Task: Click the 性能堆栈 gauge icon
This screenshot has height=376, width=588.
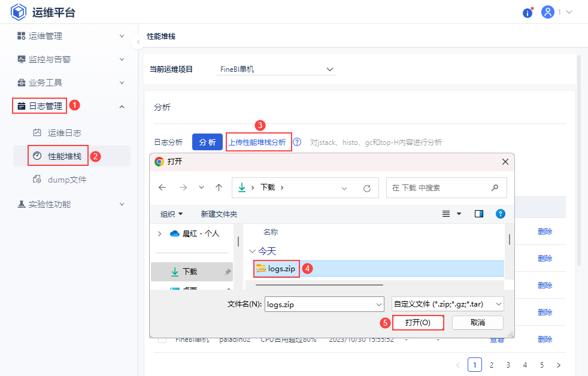Action: click(x=37, y=156)
